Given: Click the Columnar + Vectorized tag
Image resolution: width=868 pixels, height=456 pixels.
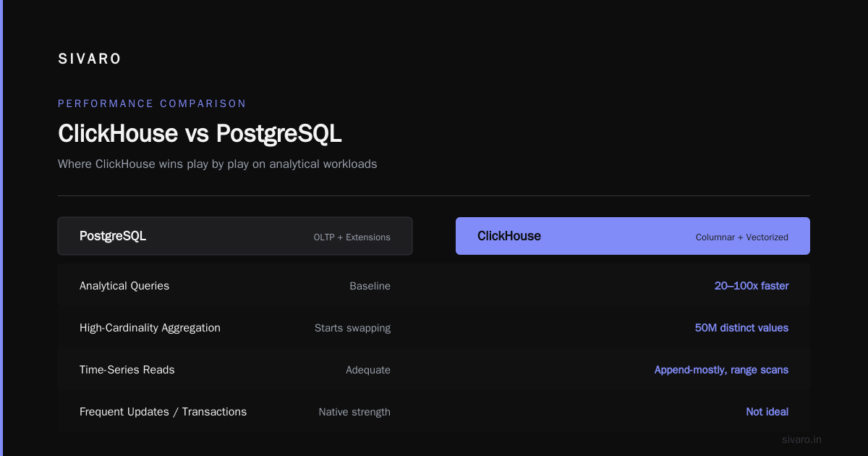Looking at the screenshot, I should (742, 237).
